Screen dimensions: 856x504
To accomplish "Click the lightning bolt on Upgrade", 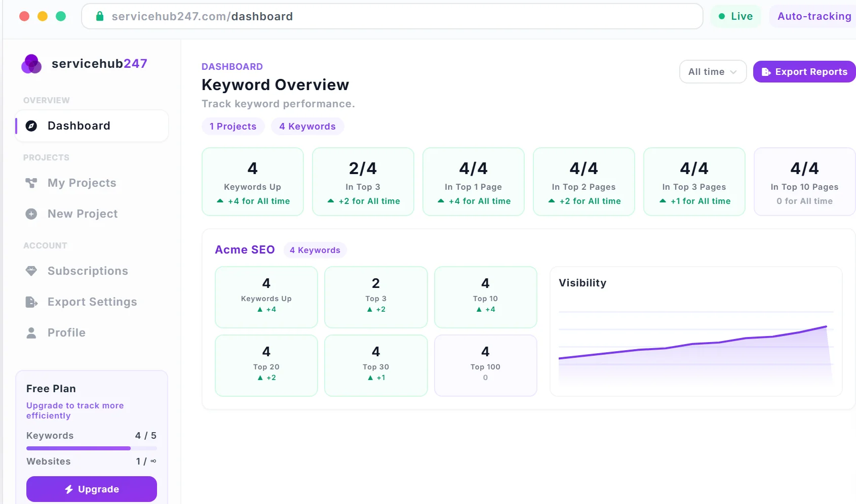I will coord(69,489).
